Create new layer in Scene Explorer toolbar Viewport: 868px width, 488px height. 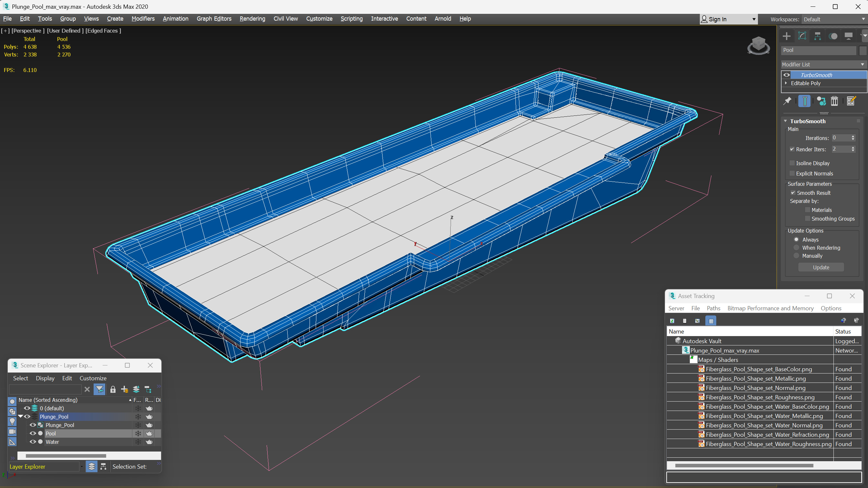[x=124, y=390]
